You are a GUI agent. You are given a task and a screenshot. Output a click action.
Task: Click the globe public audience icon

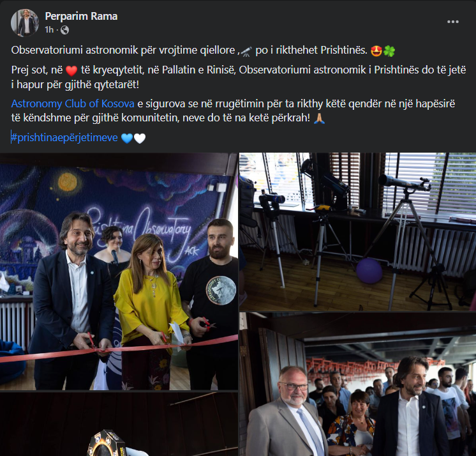[x=64, y=30]
